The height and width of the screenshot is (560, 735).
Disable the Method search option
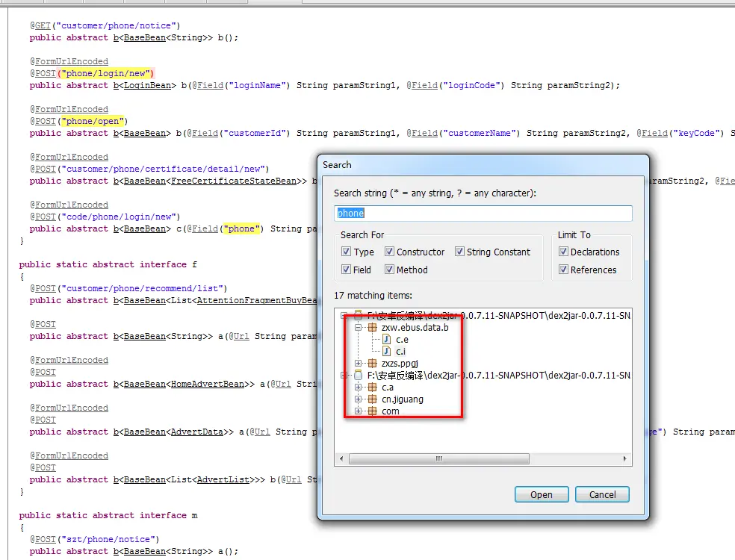(x=389, y=270)
